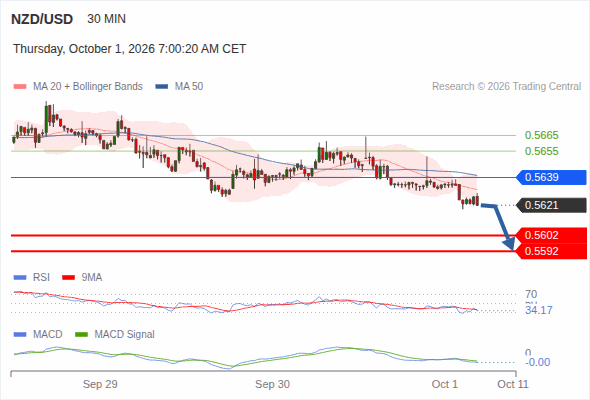Click the MA 50 legend label

click(189, 87)
